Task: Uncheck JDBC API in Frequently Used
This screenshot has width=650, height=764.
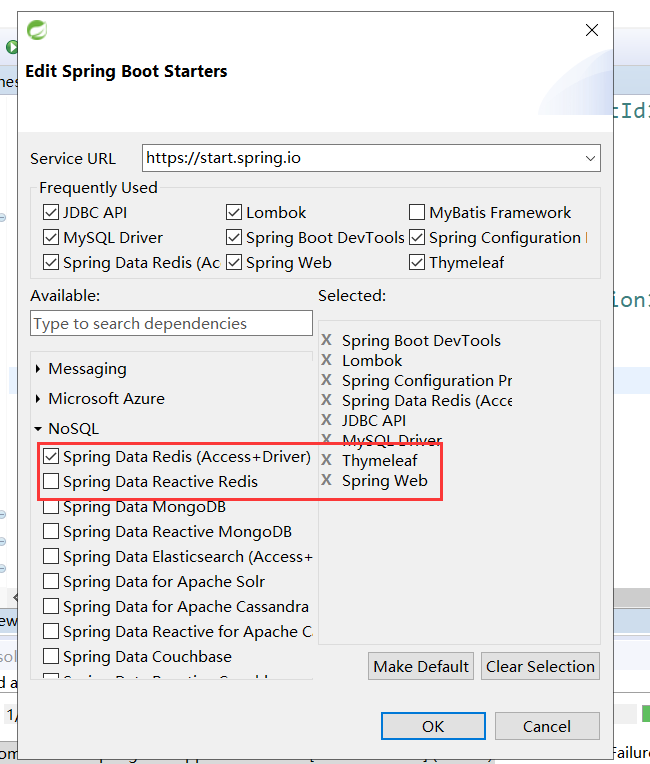Action: (x=51, y=212)
